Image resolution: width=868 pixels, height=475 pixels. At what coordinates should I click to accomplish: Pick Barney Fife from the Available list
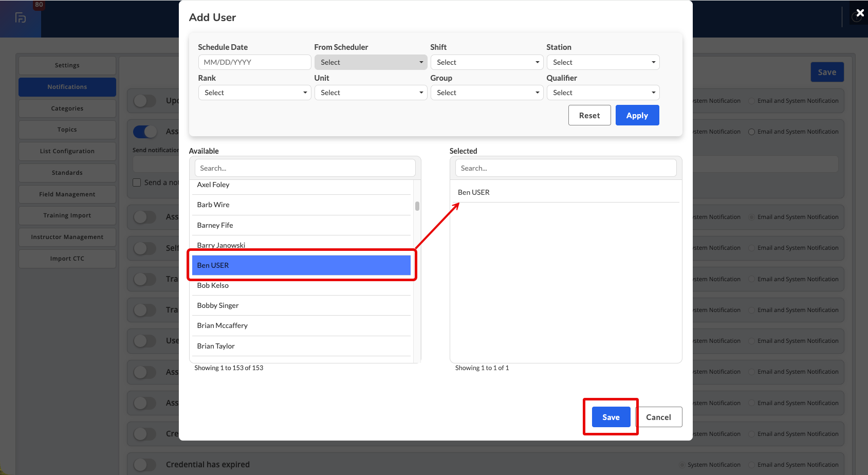(x=302, y=225)
